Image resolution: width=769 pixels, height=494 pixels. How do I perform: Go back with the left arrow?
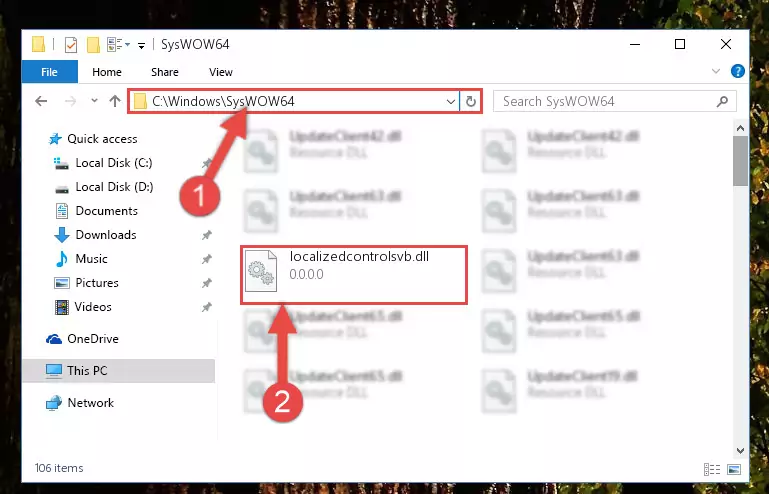tap(41, 101)
